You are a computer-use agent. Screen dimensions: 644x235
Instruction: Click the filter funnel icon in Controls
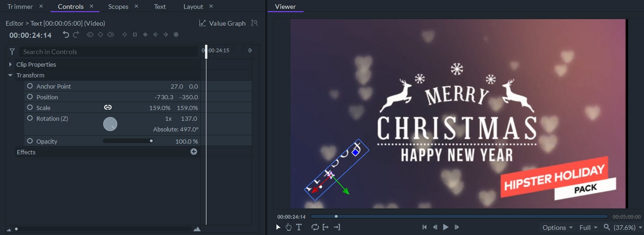(x=13, y=52)
